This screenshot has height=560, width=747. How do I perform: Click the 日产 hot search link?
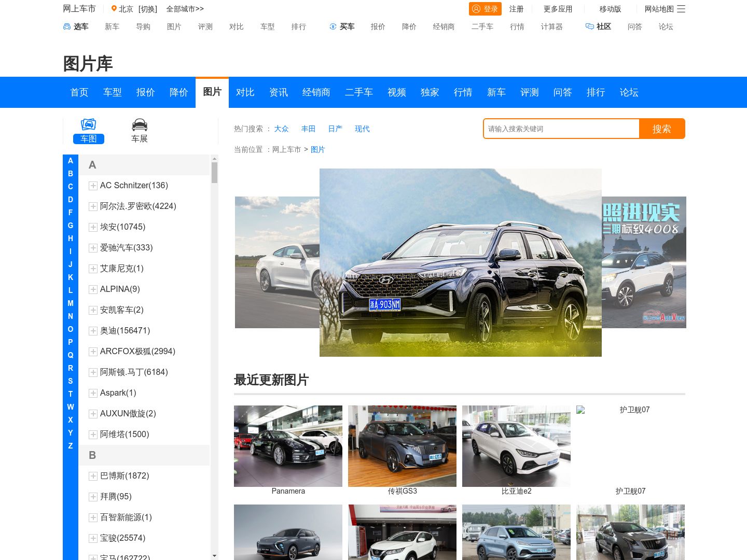336,129
